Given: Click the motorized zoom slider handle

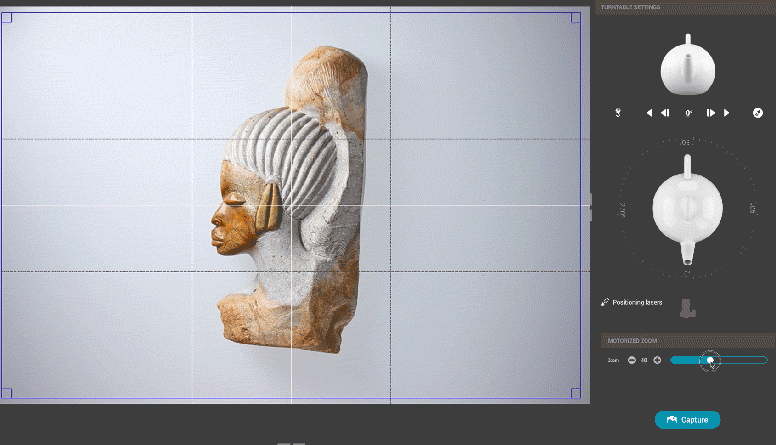Looking at the screenshot, I should coord(710,360).
